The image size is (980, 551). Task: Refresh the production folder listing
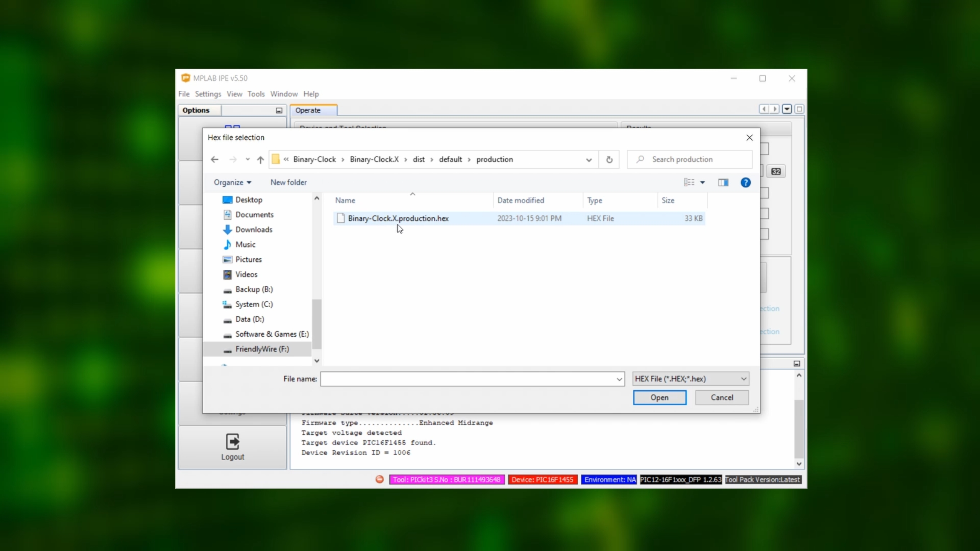[x=609, y=160]
